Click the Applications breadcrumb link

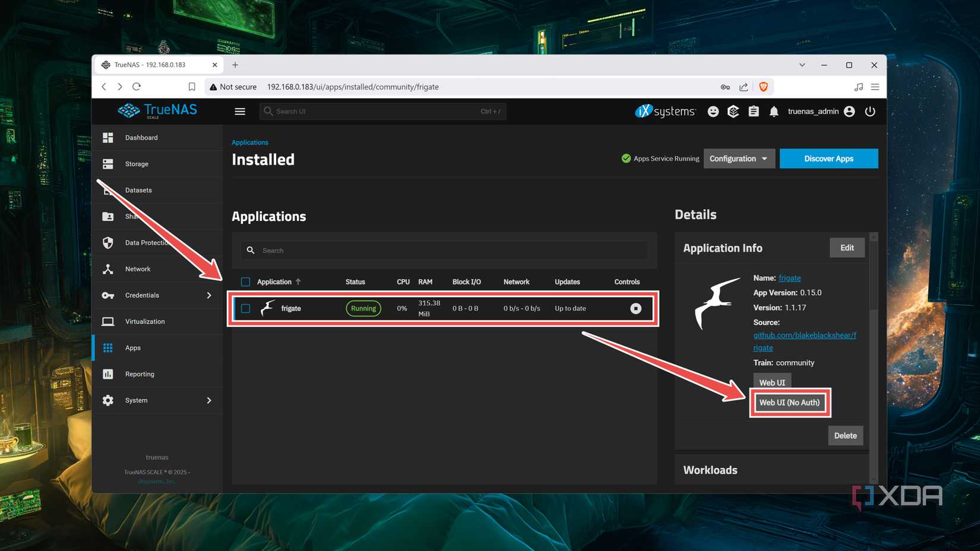250,142
